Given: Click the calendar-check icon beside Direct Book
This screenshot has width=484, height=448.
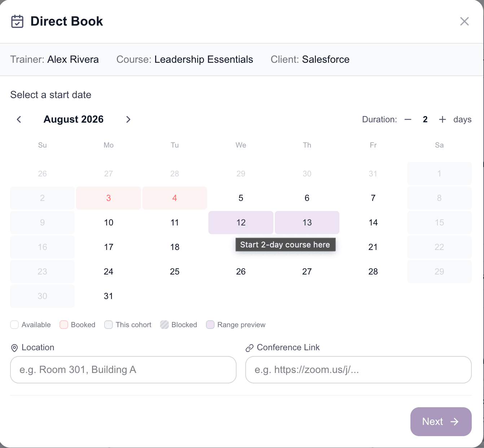Looking at the screenshot, I should click(17, 21).
